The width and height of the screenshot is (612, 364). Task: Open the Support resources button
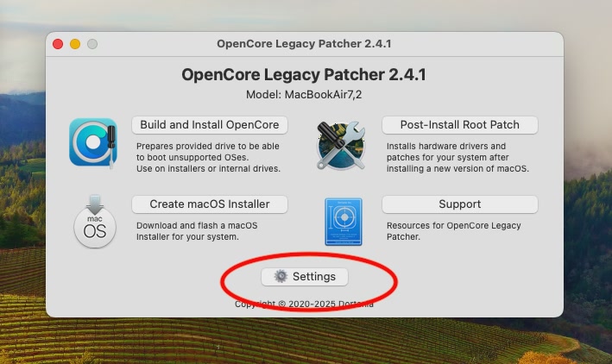click(460, 204)
